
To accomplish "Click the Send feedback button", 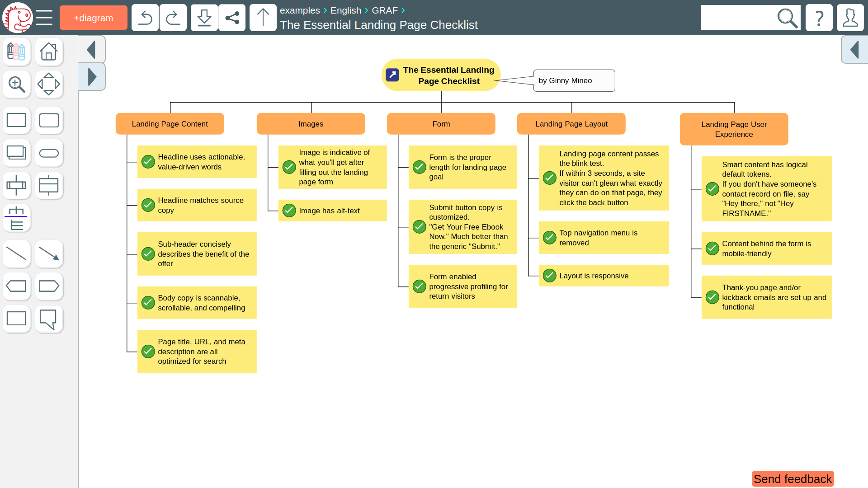I will tap(792, 479).
